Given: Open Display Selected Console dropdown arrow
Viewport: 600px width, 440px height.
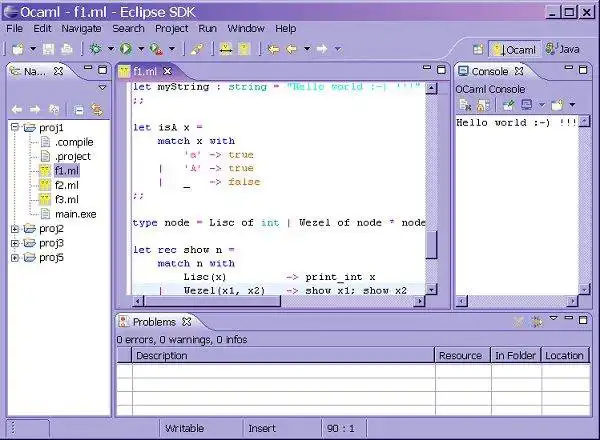Looking at the screenshot, I should (x=541, y=104).
